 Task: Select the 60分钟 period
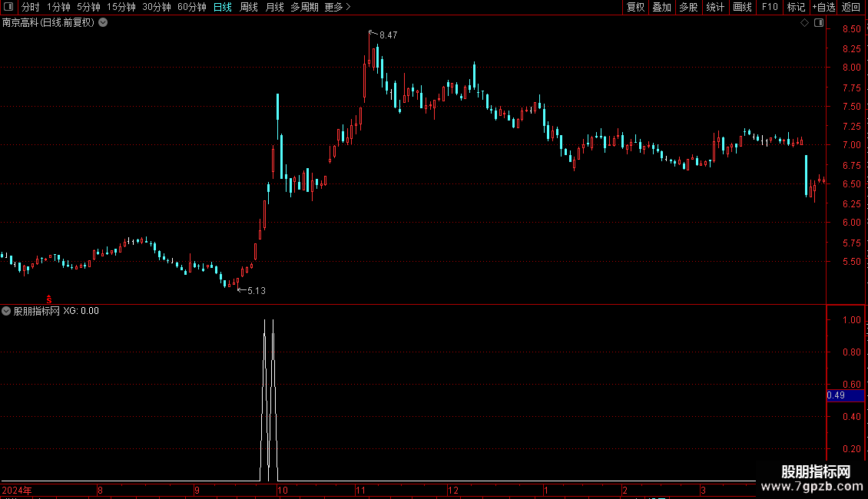(x=191, y=7)
